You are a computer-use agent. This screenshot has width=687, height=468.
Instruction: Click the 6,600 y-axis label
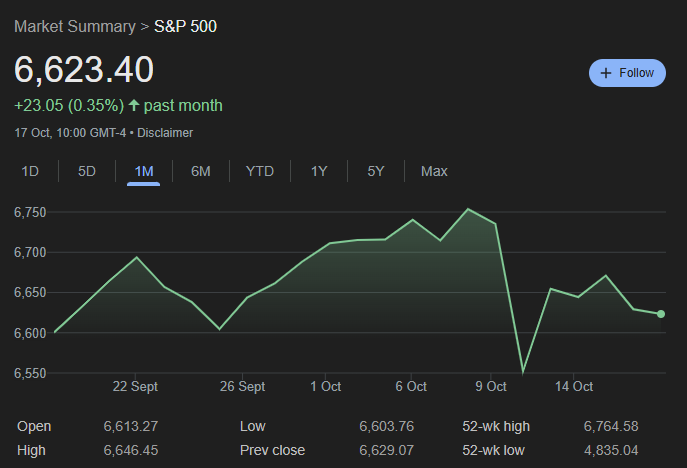tap(30, 333)
